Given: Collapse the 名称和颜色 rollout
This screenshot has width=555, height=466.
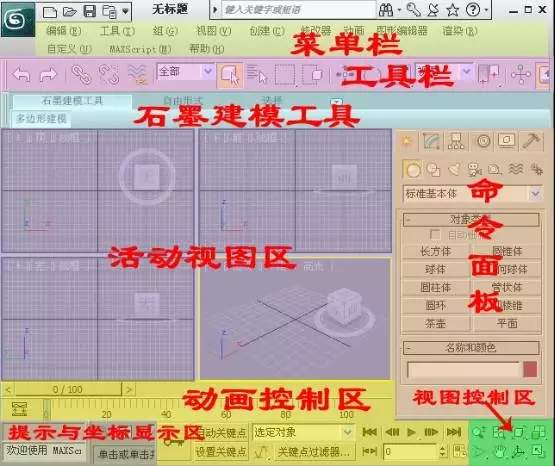Looking at the screenshot, I should pyautogui.click(x=471, y=348).
